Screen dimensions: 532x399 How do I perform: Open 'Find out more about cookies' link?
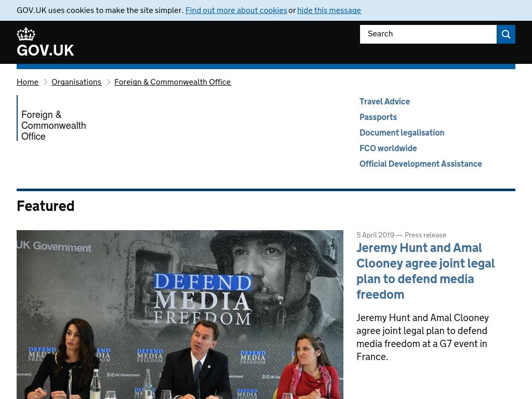(236, 10)
